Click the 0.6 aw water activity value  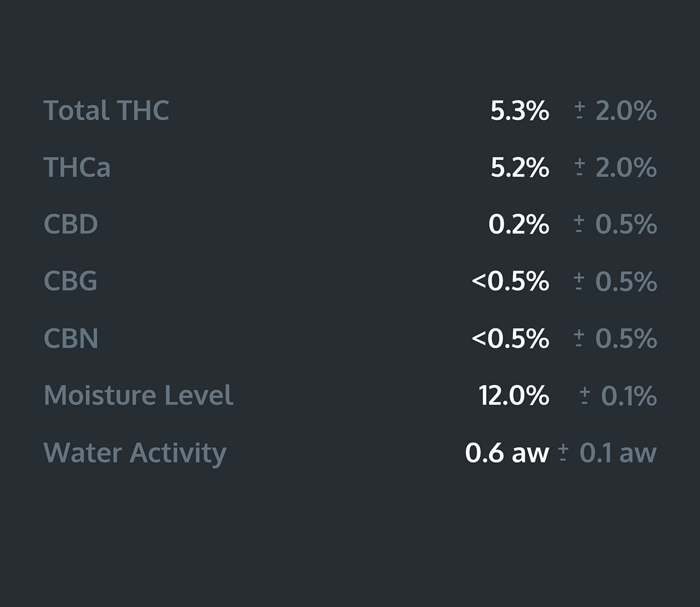507,453
